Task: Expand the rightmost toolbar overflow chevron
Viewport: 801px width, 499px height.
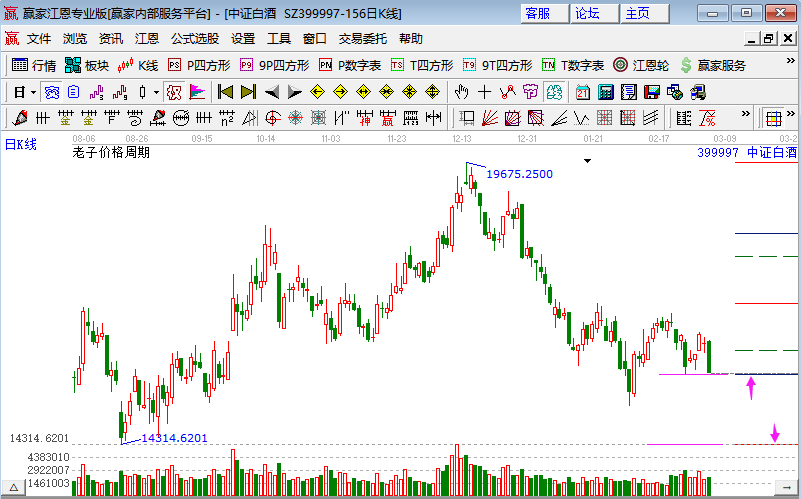Action: tap(791, 113)
